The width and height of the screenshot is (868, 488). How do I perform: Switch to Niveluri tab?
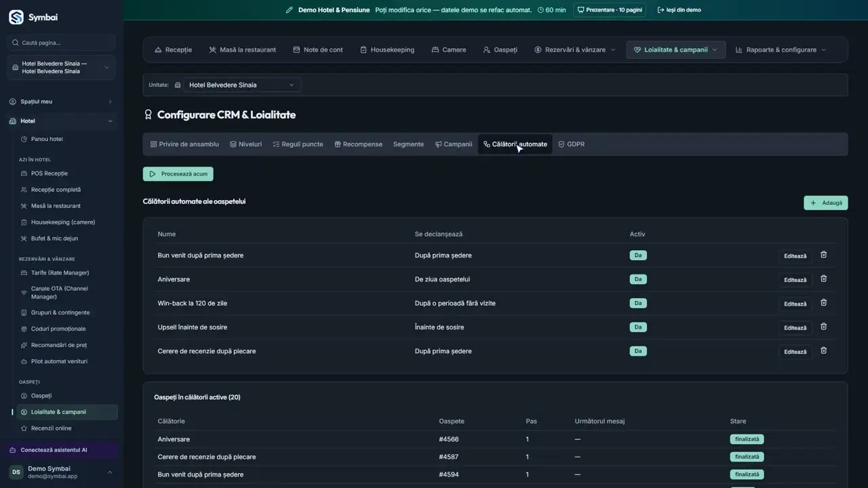click(245, 144)
